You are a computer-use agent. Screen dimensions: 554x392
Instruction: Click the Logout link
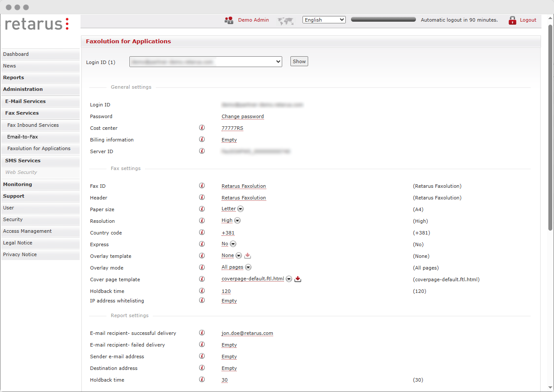[x=528, y=20]
